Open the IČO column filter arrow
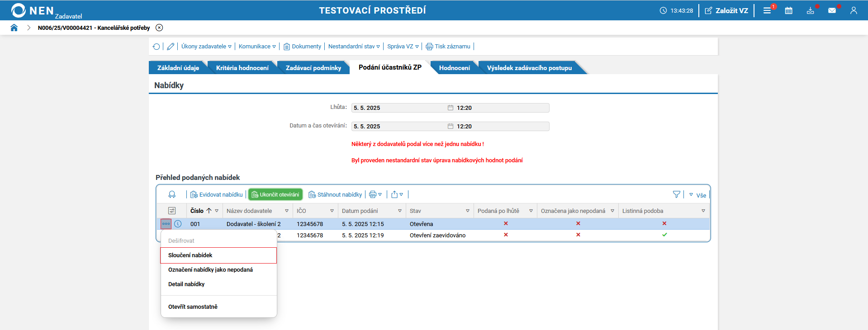 pos(332,211)
